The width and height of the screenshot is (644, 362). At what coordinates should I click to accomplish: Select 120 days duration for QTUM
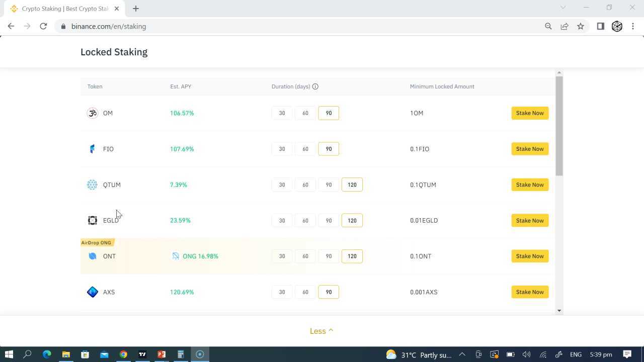click(352, 185)
